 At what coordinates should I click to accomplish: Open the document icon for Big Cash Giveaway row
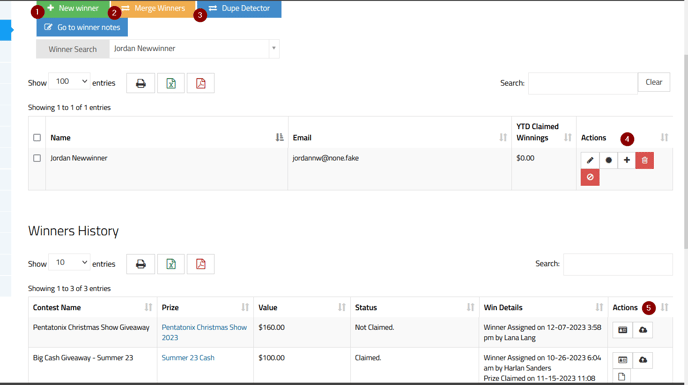click(x=622, y=377)
